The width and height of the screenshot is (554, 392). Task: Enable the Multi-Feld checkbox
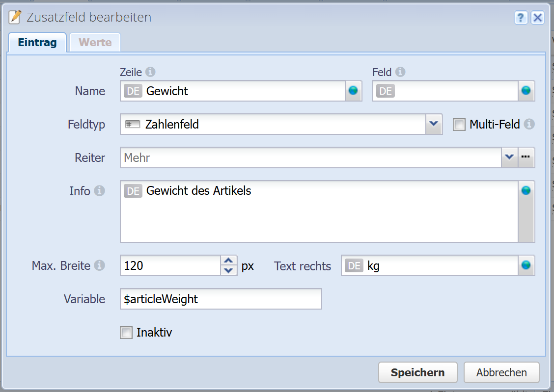[459, 125]
